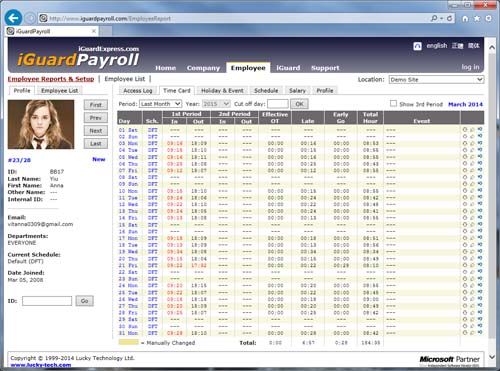Open the Company navigation menu
This screenshot has width=500, height=371.
coord(203,68)
